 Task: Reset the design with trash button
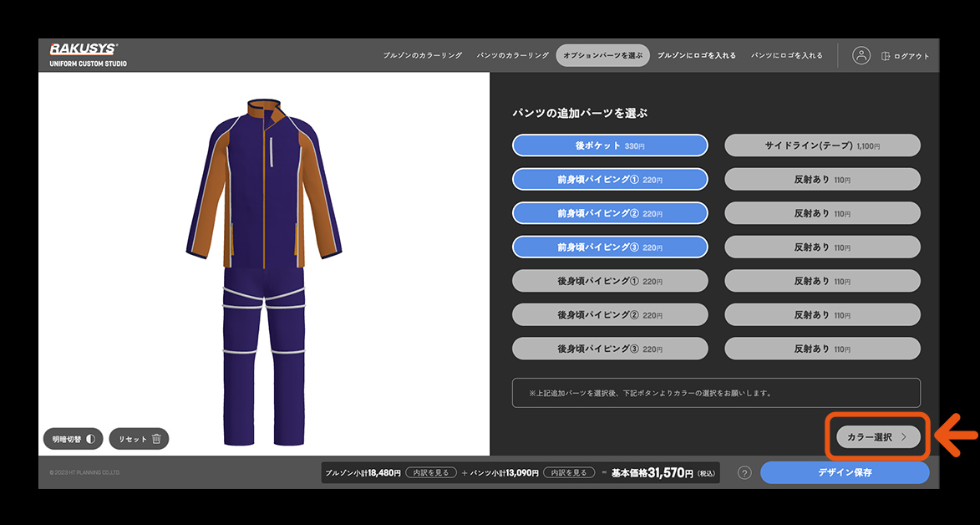click(x=139, y=439)
